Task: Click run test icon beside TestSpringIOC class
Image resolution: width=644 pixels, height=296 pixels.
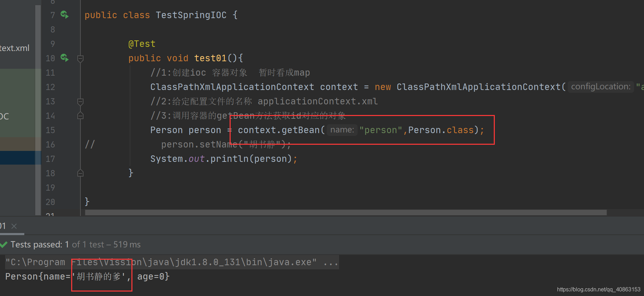Action: click(x=64, y=15)
